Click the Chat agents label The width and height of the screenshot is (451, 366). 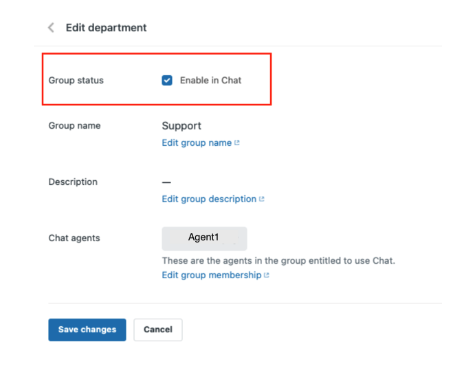(74, 238)
